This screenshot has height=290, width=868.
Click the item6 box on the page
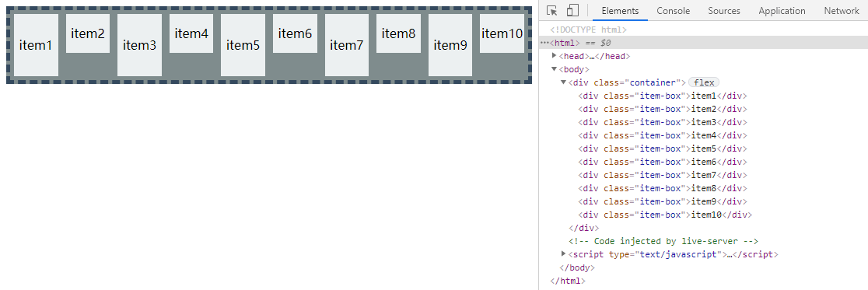coord(295,33)
